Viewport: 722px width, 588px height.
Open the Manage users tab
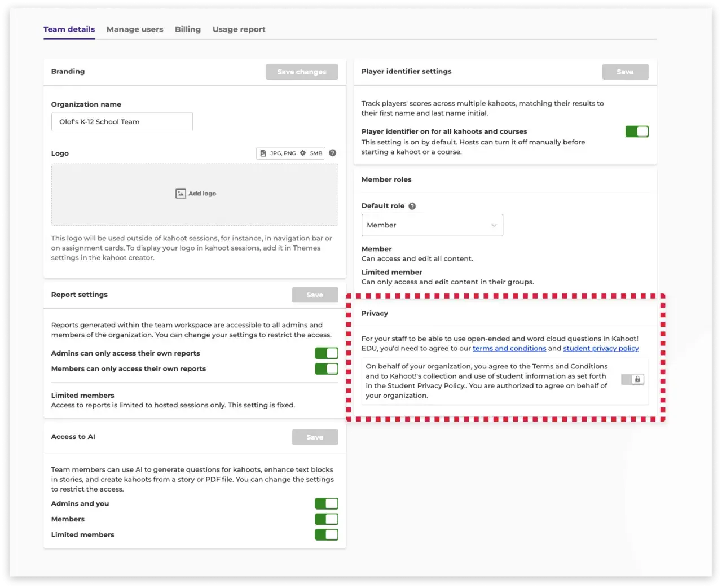pos(135,29)
